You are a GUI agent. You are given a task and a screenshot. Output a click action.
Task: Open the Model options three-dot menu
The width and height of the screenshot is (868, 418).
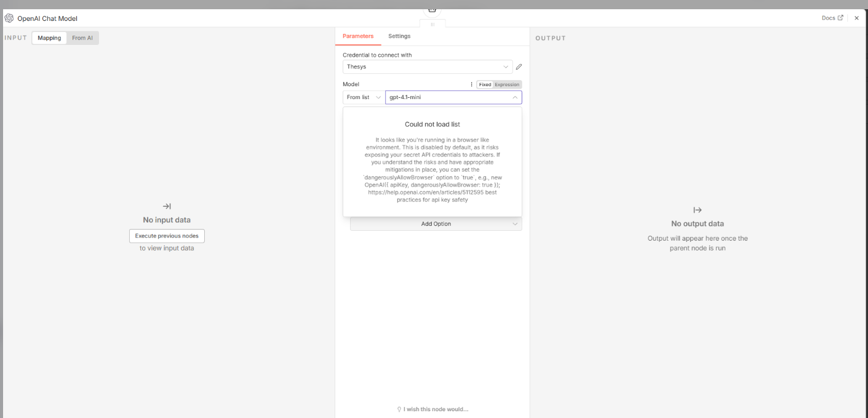pos(471,84)
